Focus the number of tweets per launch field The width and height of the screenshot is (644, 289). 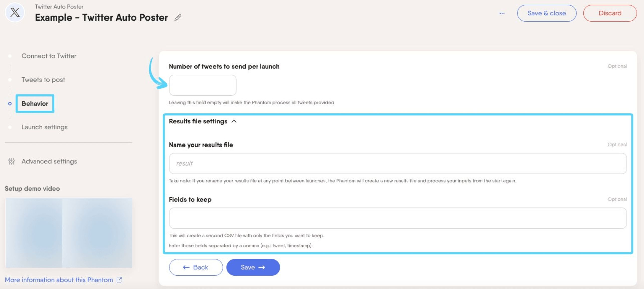click(202, 85)
